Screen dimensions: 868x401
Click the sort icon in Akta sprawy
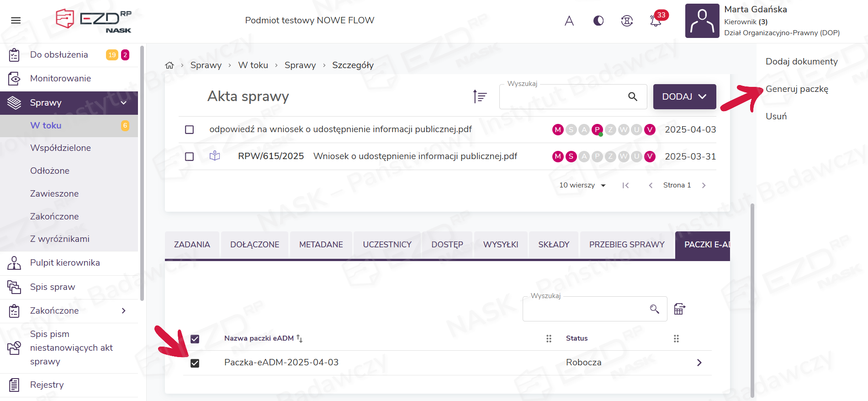click(x=480, y=96)
